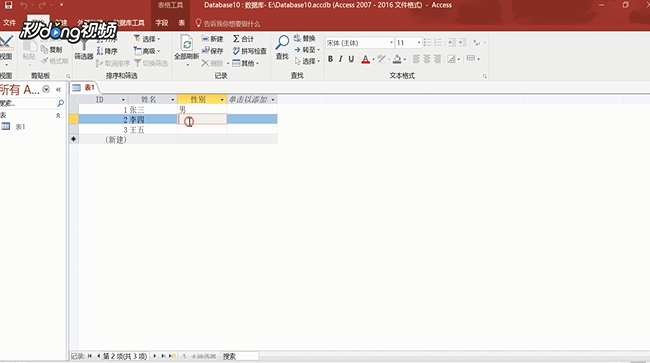Click the align left icon
The image size is (650, 363).
coord(416,59)
